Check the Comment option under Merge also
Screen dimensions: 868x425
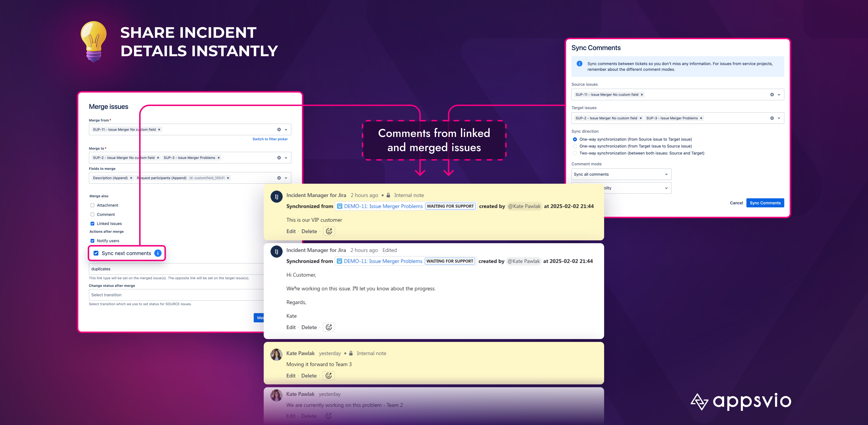92,214
